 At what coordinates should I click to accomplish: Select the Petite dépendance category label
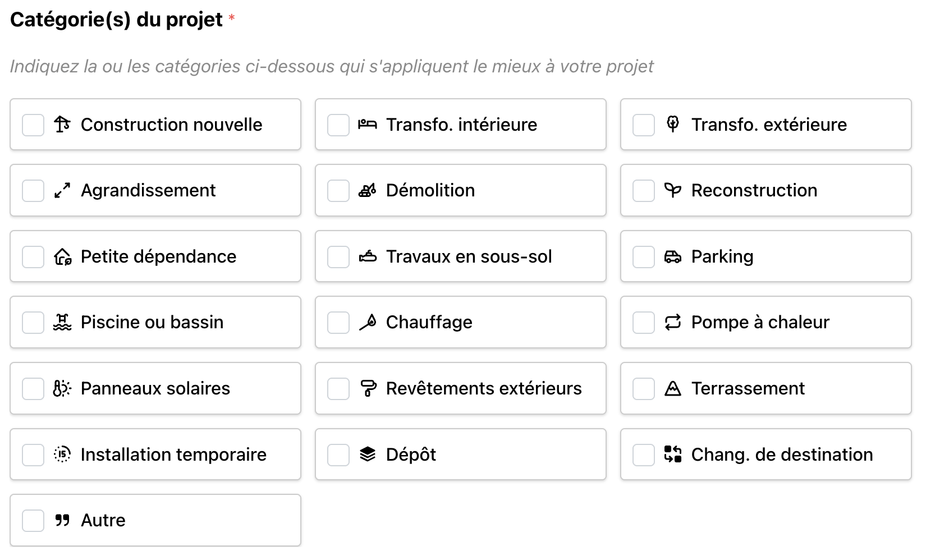pos(158,256)
